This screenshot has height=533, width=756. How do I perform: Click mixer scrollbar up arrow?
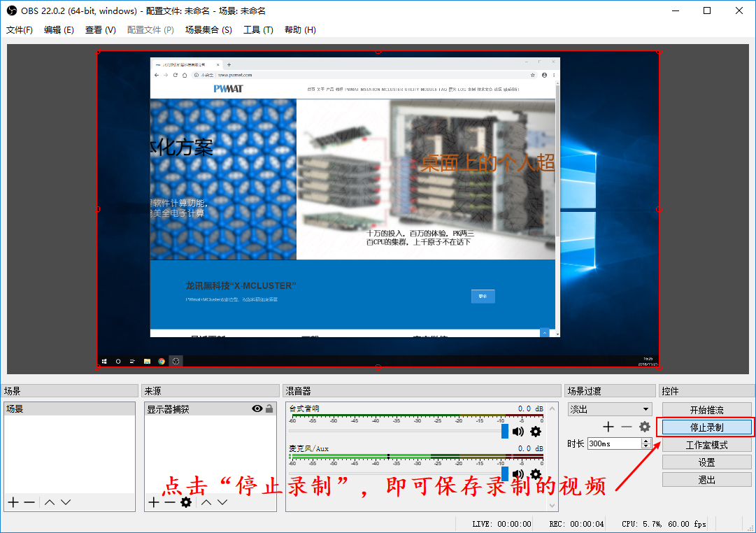click(552, 408)
